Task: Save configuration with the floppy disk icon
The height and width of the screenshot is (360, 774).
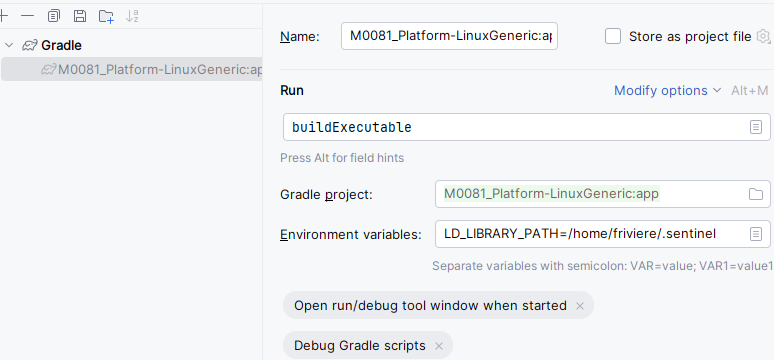Action: coord(79,16)
